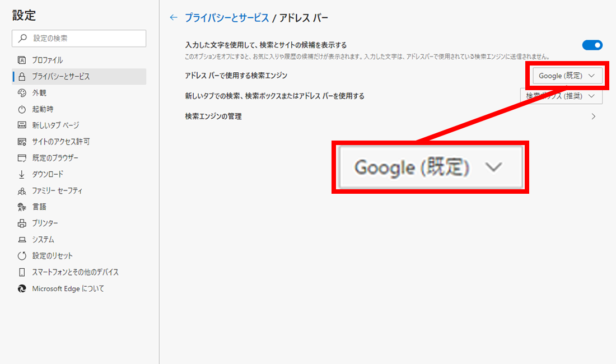Click the icon beside 新しいタブ ページ
Viewport: 616px width, 364px height.
coord(22,125)
